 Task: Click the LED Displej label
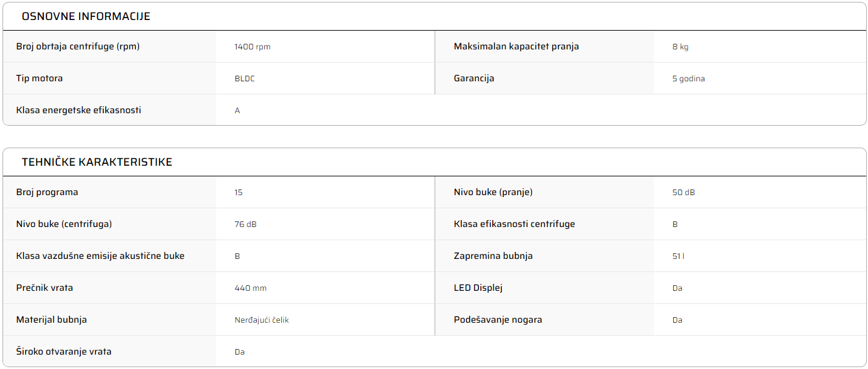point(478,288)
